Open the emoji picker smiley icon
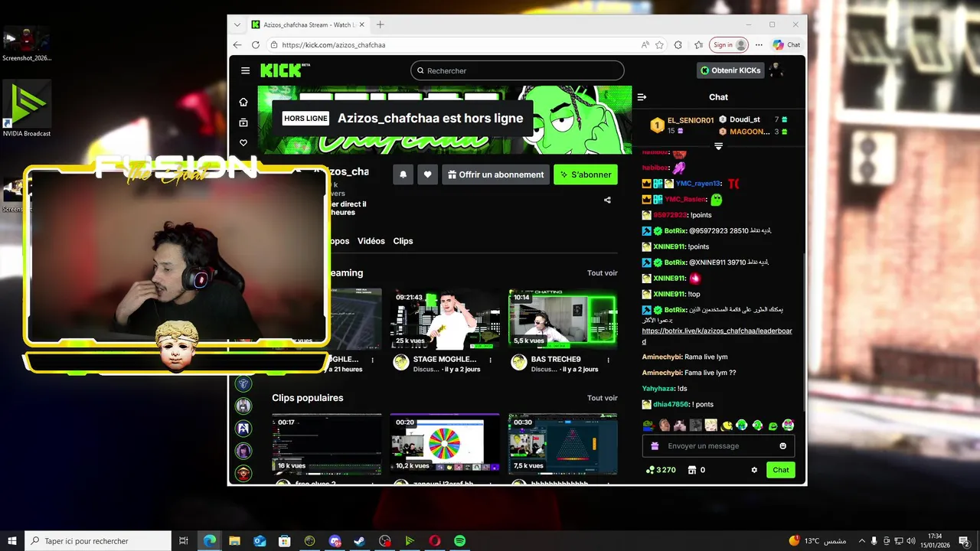Screen dimensions: 980x551 [x=782, y=446]
